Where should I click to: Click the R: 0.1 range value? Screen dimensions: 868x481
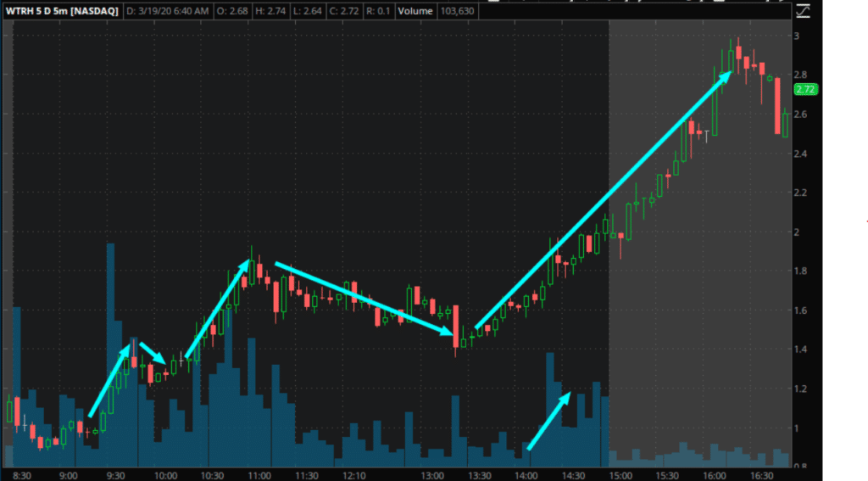click(x=378, y=11)
